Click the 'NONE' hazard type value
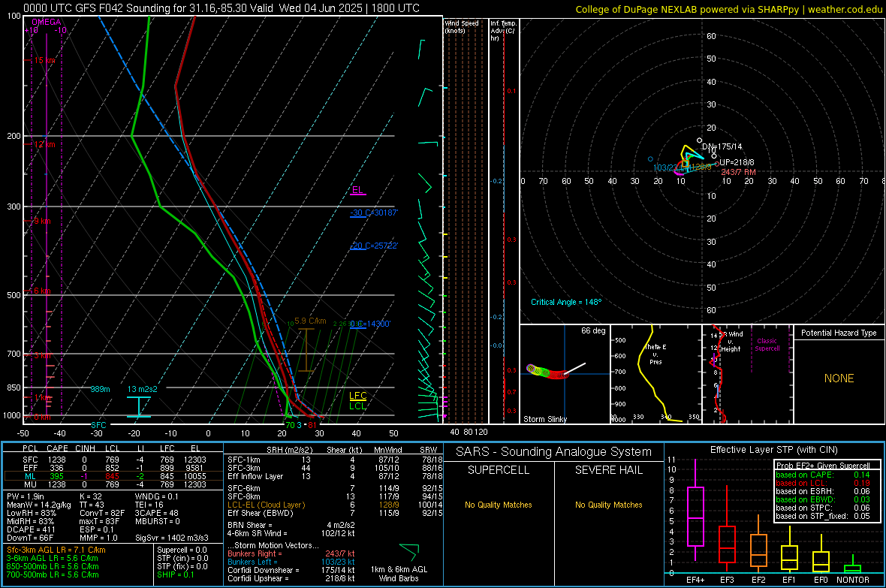This screenshot has height=588, width=886. [839, 378]
